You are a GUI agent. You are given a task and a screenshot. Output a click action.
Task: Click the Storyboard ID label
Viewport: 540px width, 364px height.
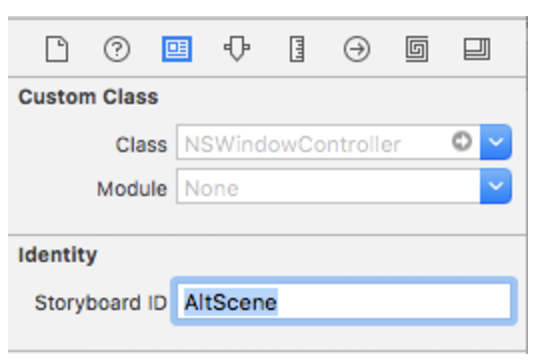click(101, 303)
